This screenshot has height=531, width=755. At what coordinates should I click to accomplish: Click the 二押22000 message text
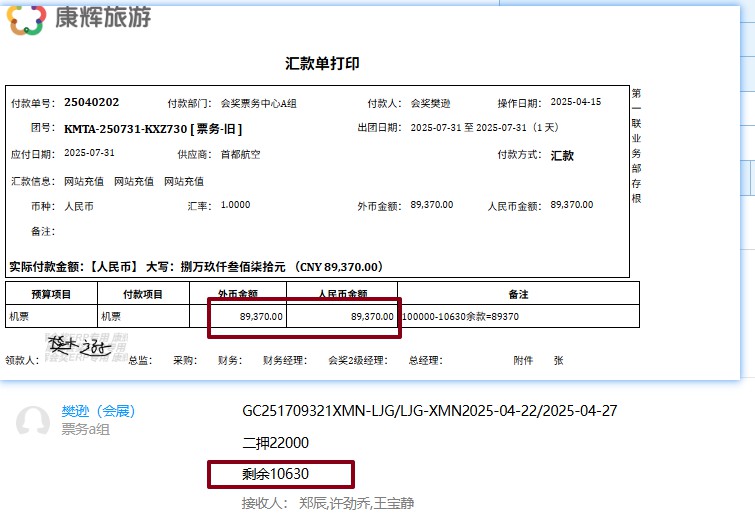(276, 442)
